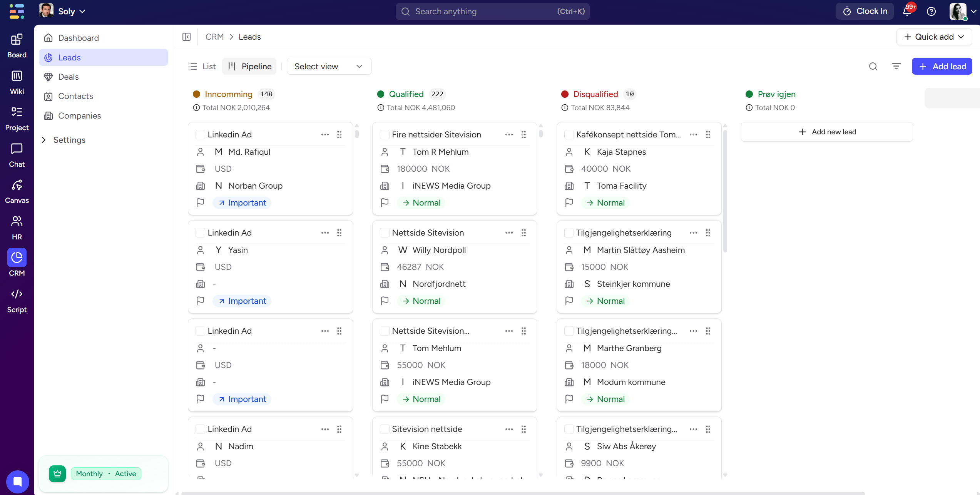Image resolution: width=980 pixels, height=495 pixels.
Task: Click the help question mark icon
Action: point(931,12)
